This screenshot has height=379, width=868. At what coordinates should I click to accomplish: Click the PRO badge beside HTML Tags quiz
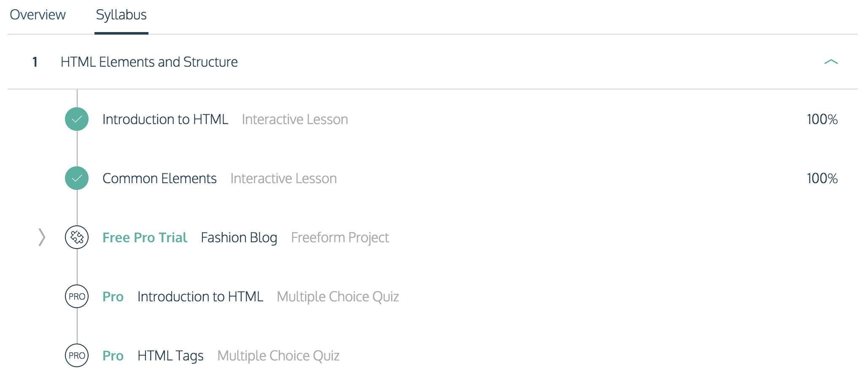click(77, 355)
